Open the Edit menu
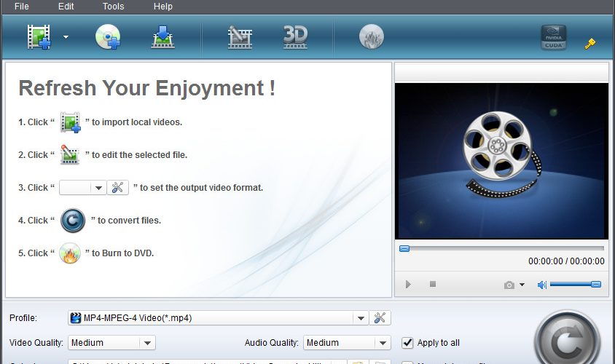 (x=66, y=7)
